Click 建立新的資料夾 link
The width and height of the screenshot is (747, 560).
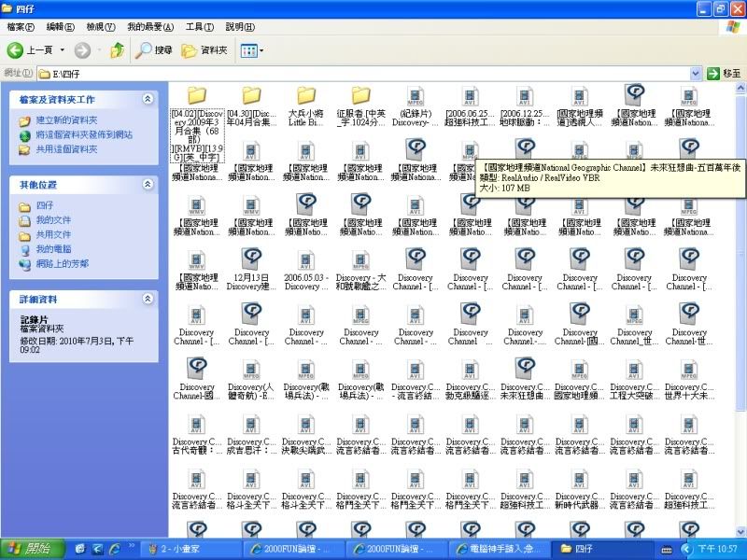coord(66,120)
